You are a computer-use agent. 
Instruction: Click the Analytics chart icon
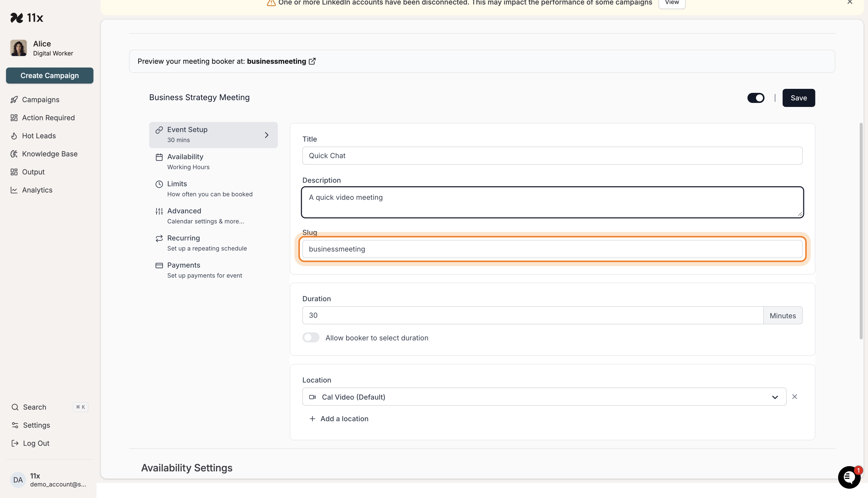(14, 190)
